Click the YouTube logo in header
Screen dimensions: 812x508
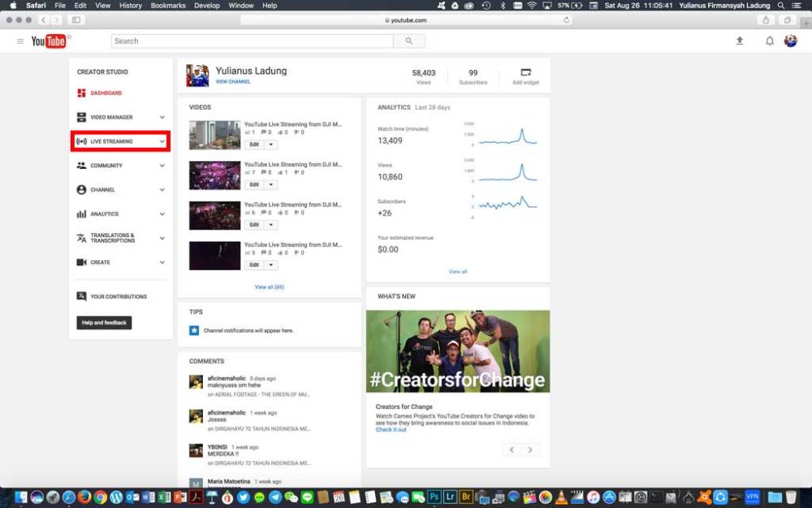[x=49, y=41]
